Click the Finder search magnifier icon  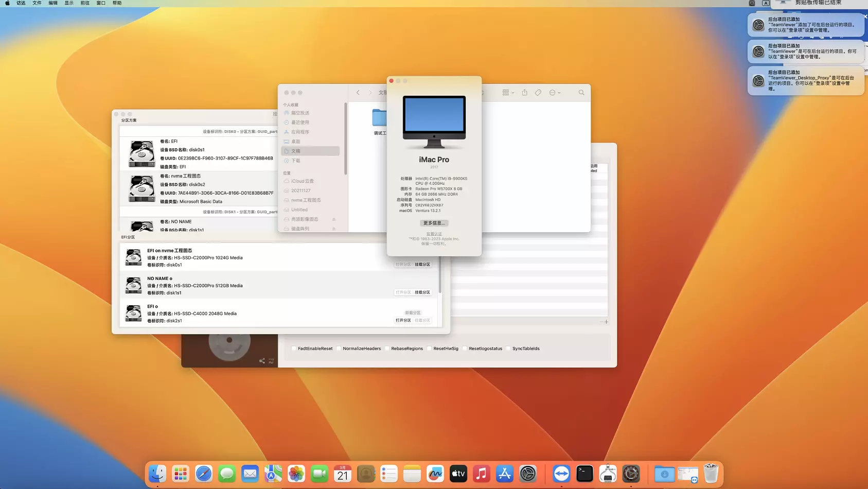581,93
